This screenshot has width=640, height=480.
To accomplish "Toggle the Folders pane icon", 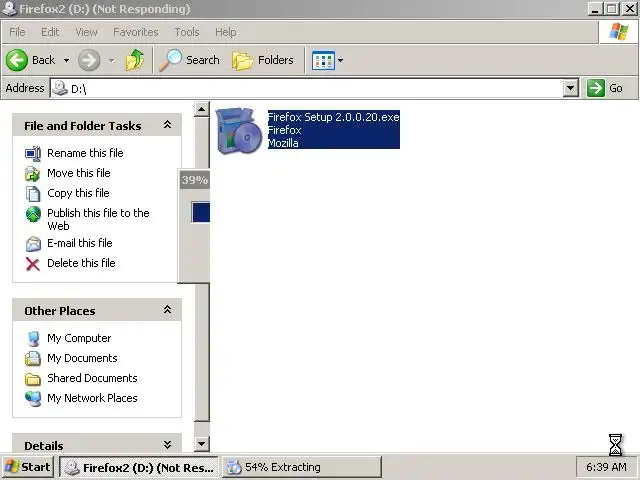I will 242,60.
